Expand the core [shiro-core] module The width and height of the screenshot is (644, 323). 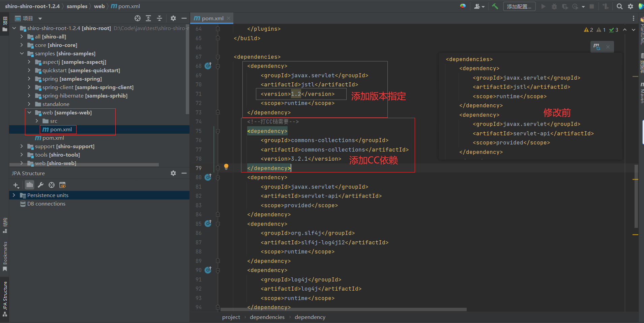click(22, 45)
